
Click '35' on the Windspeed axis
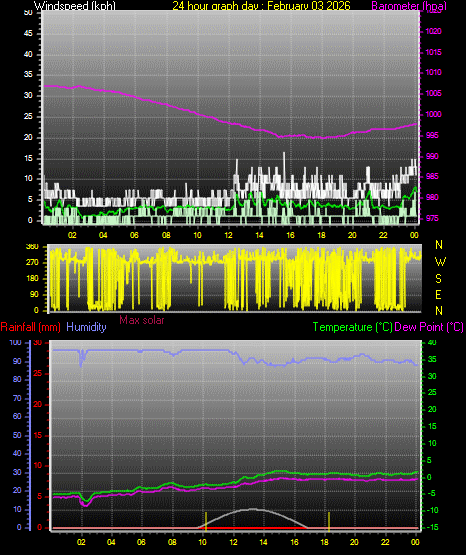coord(28,74)
